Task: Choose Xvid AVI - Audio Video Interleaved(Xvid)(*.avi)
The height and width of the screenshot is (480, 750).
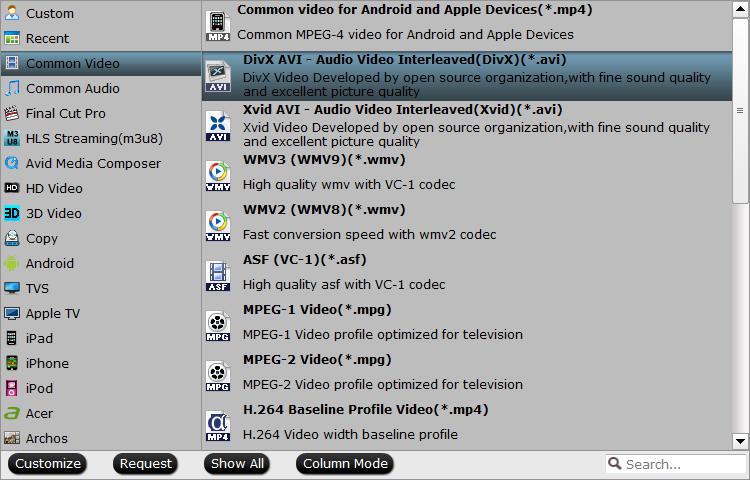Action: [x=467, y=126]
